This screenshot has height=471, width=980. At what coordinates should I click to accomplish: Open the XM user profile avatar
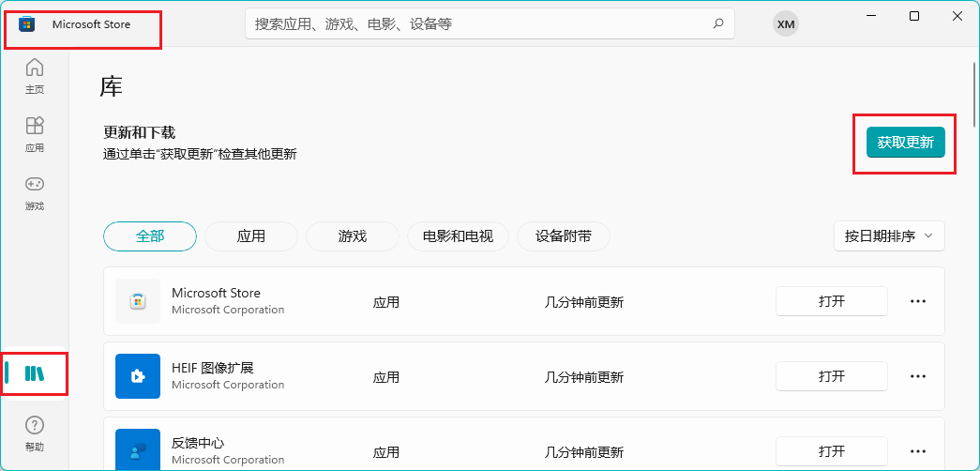coord(786,24)
